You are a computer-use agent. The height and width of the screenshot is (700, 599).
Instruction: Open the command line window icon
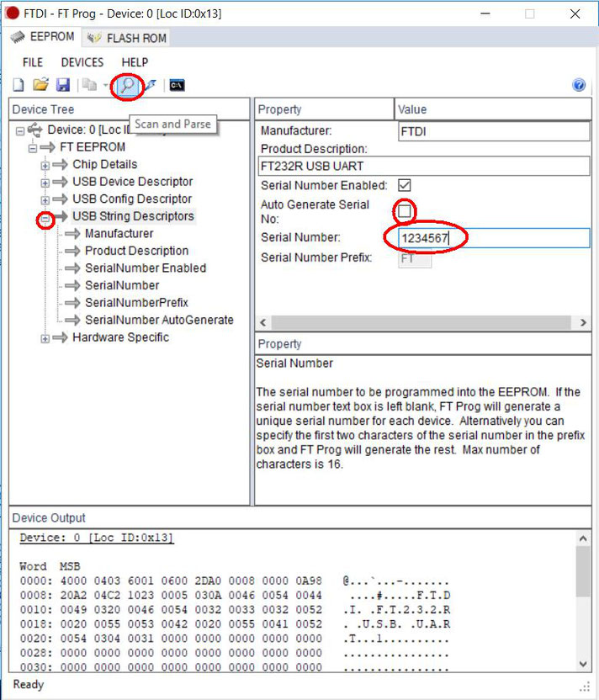coord(178,84)
